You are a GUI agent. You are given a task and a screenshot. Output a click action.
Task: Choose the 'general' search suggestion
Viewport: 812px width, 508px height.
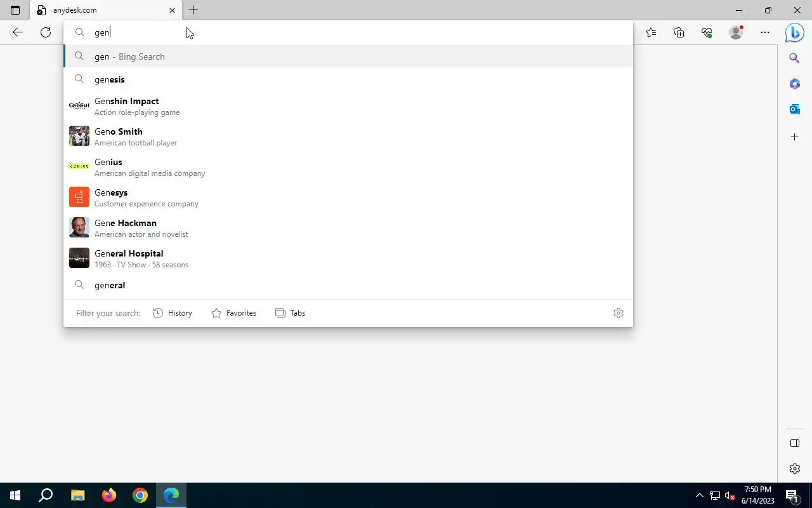point(348,285)
